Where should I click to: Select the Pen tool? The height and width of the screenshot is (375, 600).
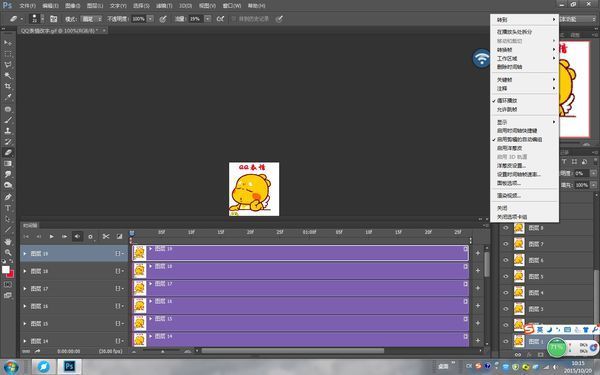8,197
